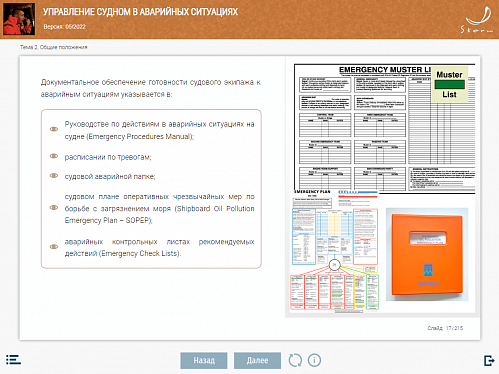
Task: Open the info circle icon
Action: [314, 360]
